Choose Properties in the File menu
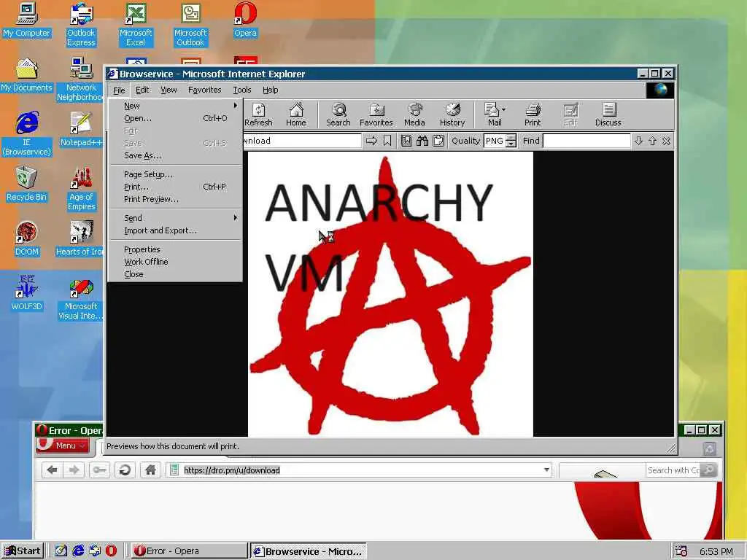Viewport: 747px width, 560px height. (x=177, y=249)
